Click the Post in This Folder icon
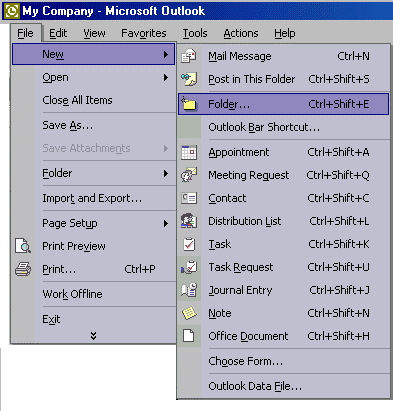Screen dimensions: 393x411 click(189, 79)
